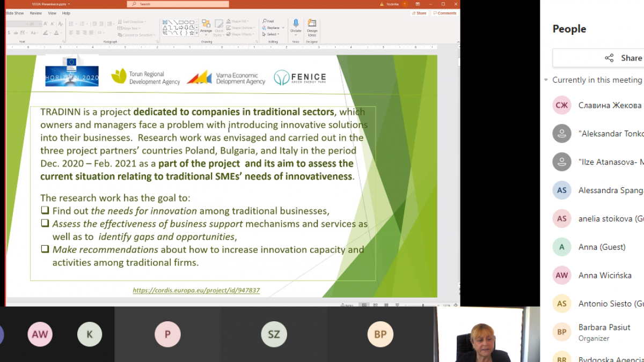Open Design Ideas in the Designer group
The image size is (644, 362).
[312, 27]
